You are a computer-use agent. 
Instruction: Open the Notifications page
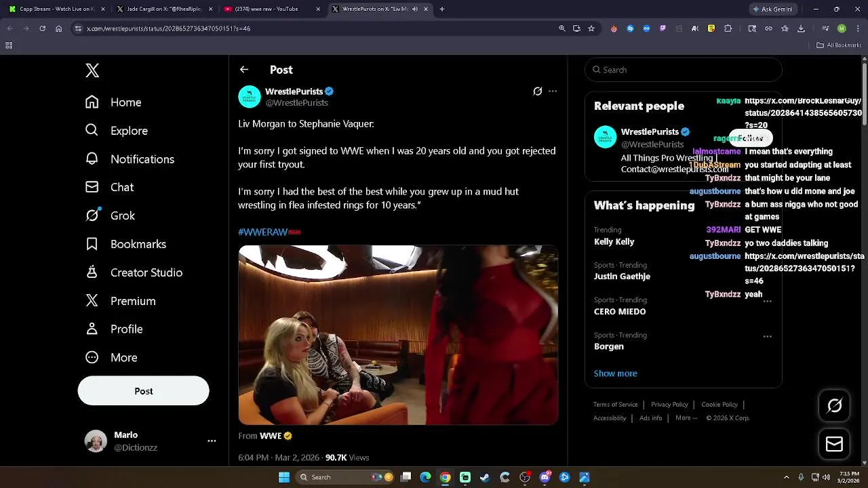click(x=130, y=159)
